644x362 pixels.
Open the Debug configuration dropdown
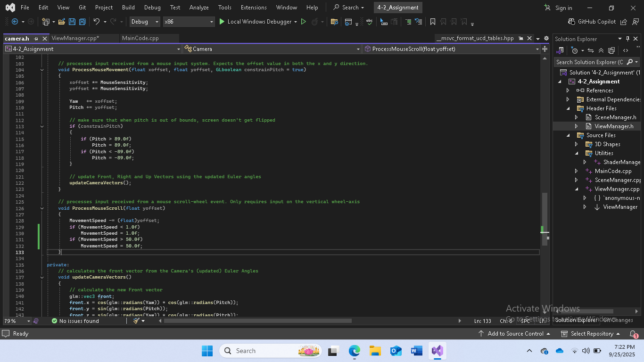(x=144, y=22)
